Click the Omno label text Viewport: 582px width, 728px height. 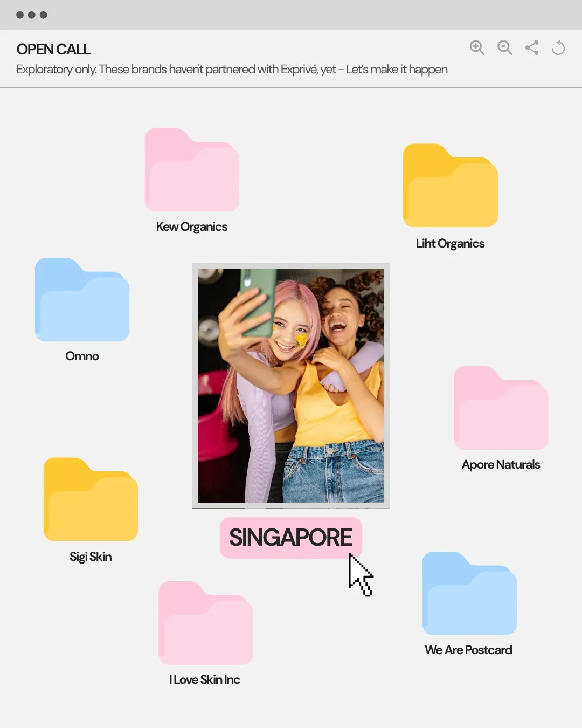[82, 356]
